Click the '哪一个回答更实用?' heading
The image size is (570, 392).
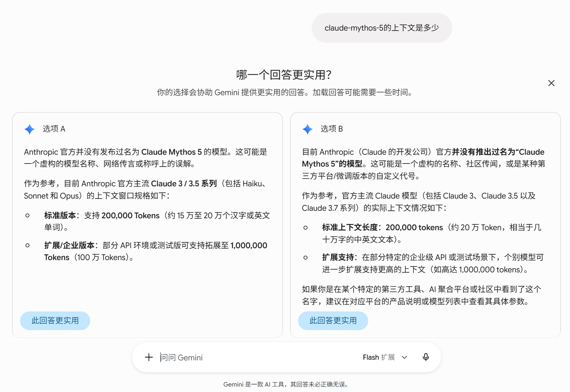pos(284,75)
